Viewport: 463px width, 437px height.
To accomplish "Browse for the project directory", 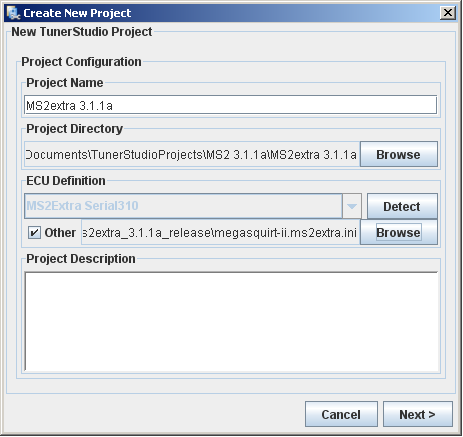I will pos(399,154).
